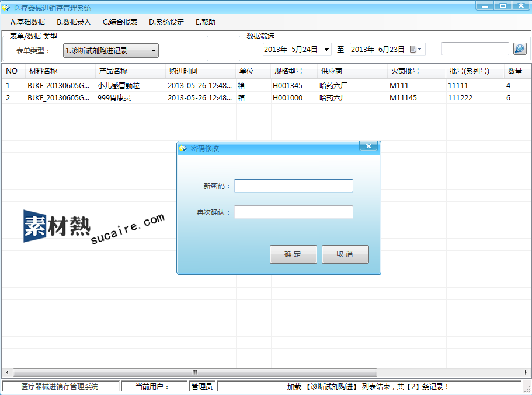Image resolution: width=532 pixels, height=395 pixels.
Task: Click the search magnifier icon button
Action: (520, 49)
